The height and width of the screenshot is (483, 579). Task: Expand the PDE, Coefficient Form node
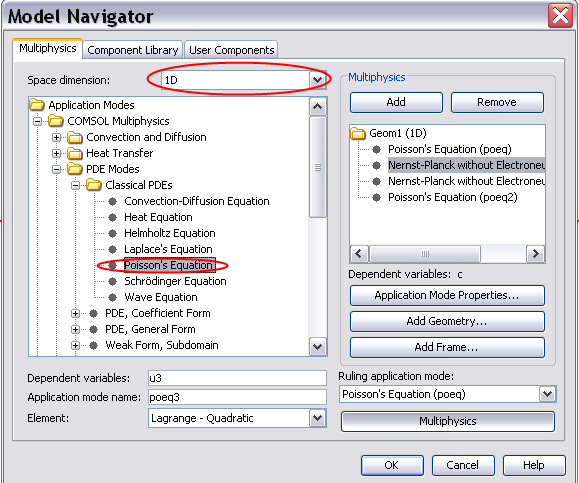(75, 314)
